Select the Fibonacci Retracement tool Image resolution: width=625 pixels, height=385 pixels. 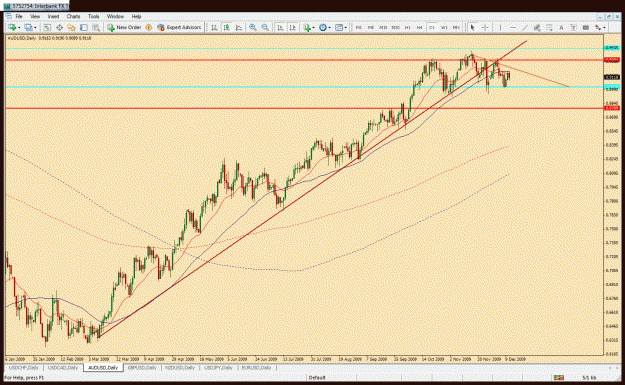pos(549,28)
